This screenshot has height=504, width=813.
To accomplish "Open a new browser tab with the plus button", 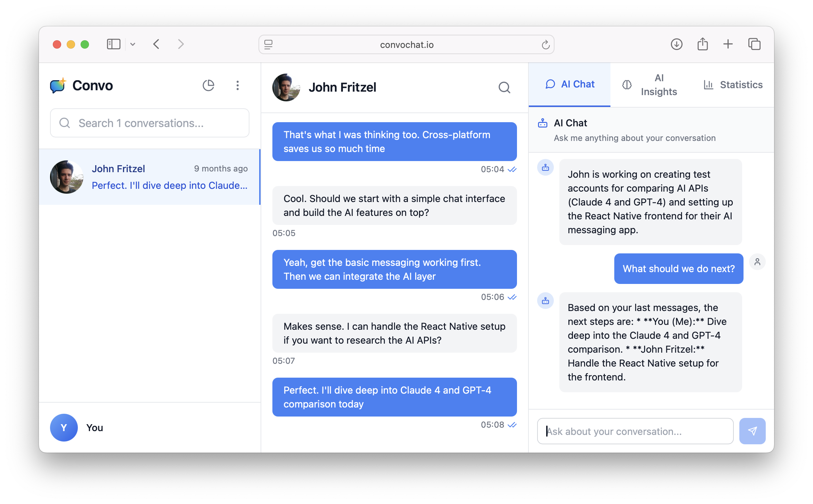I will (x=728, y=44).
